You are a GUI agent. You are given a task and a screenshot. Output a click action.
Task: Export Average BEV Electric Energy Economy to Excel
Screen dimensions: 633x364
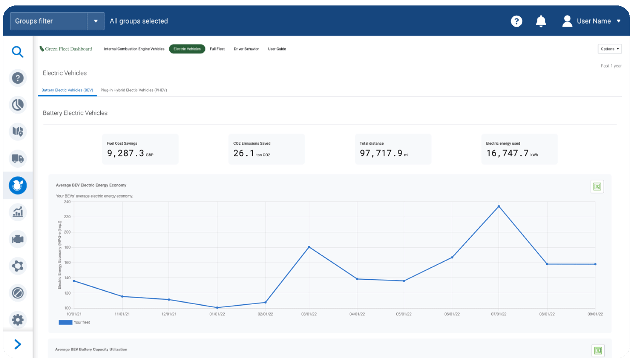tap(597, 186)
